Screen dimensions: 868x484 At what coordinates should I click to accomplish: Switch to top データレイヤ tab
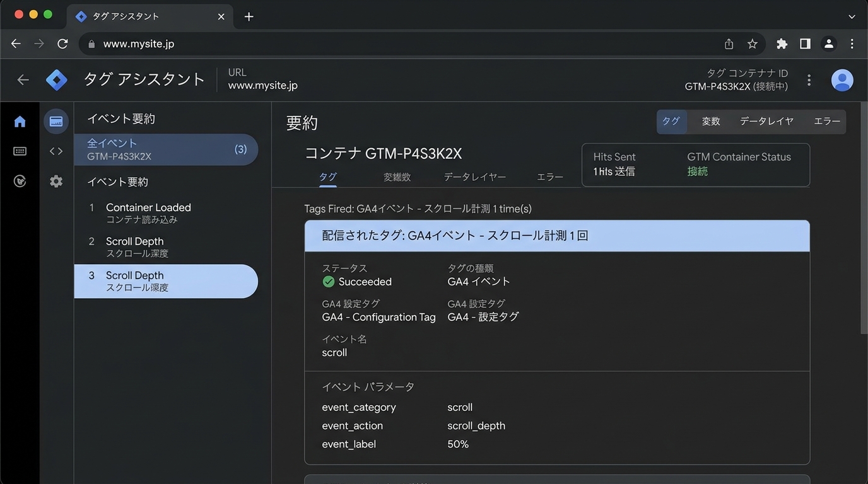click(x=766, y=122)
